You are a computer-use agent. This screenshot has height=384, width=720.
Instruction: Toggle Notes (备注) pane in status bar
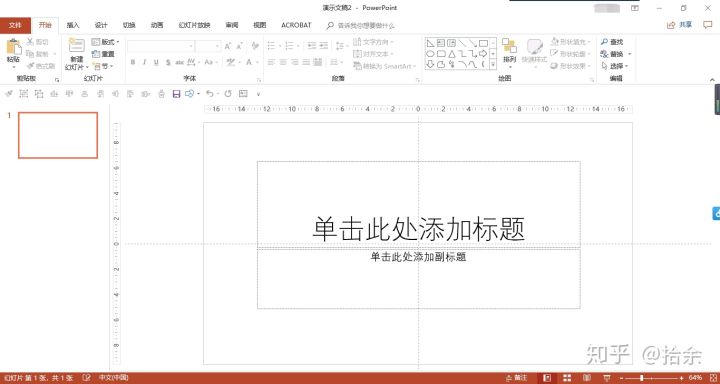tap(517, 378)
